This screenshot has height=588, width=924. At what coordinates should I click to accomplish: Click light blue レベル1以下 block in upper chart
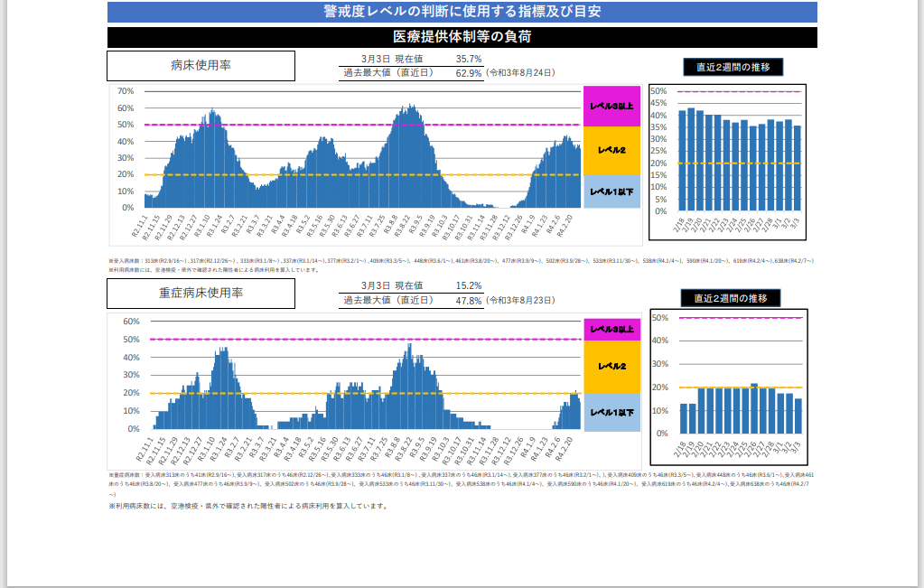pos(611,191)
